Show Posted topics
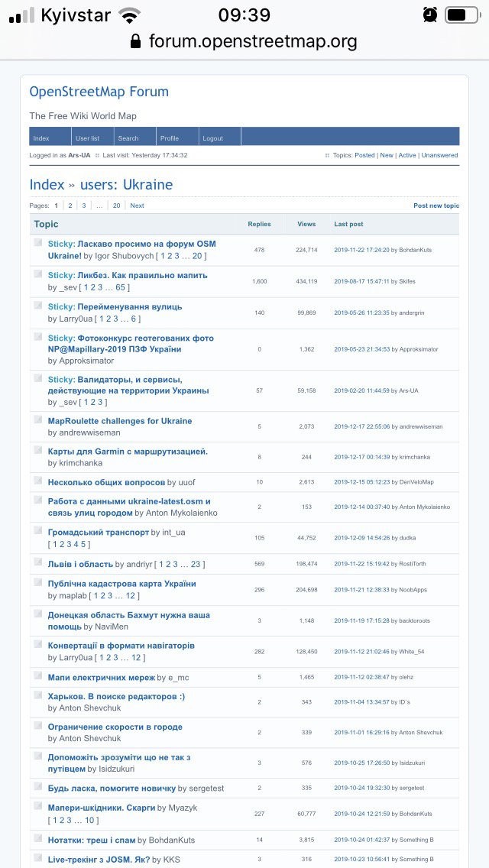Image resolution: width=489 pixels, height=868 pixels. [365, 156]
